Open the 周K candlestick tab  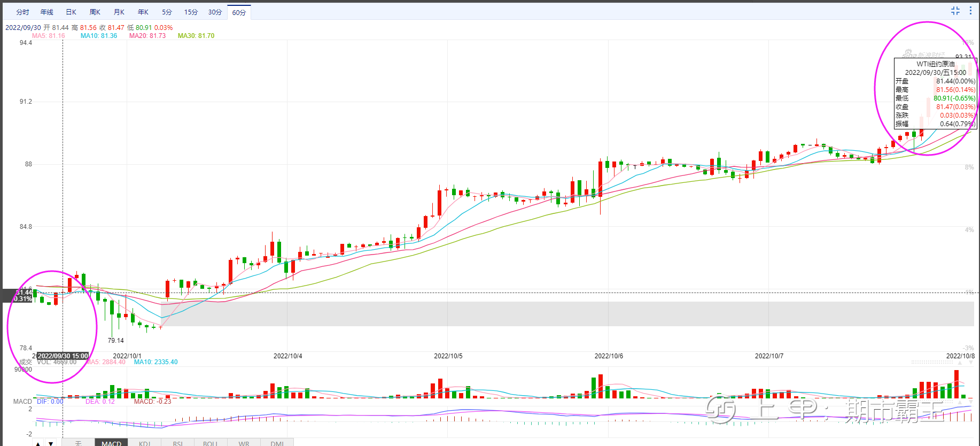pos(95,12)
